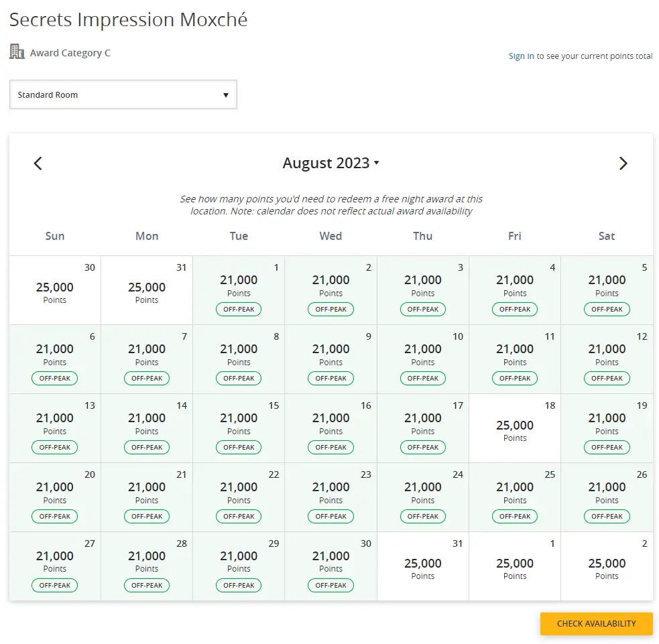Select August 10 off-peak date
Image resolution: width=659 pixels, height=644 pixels.
[x=423, y=359]
